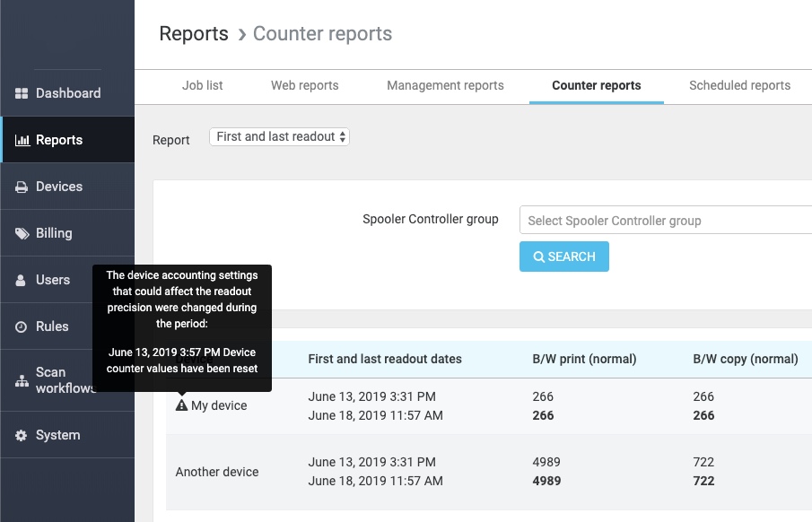The height and width of the screenshot is (522, 812).
Task: Click the System gear icon
Action: [22, 435]
